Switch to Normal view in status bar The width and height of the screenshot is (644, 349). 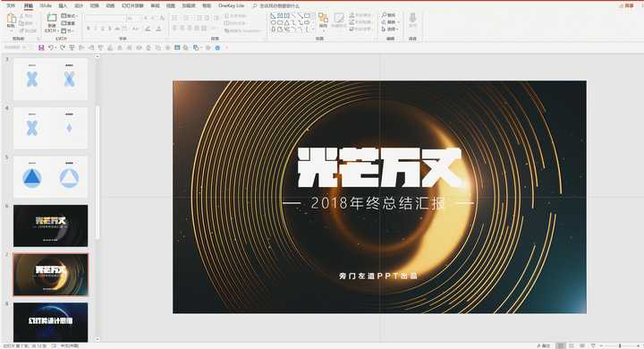tap(561, 345)
